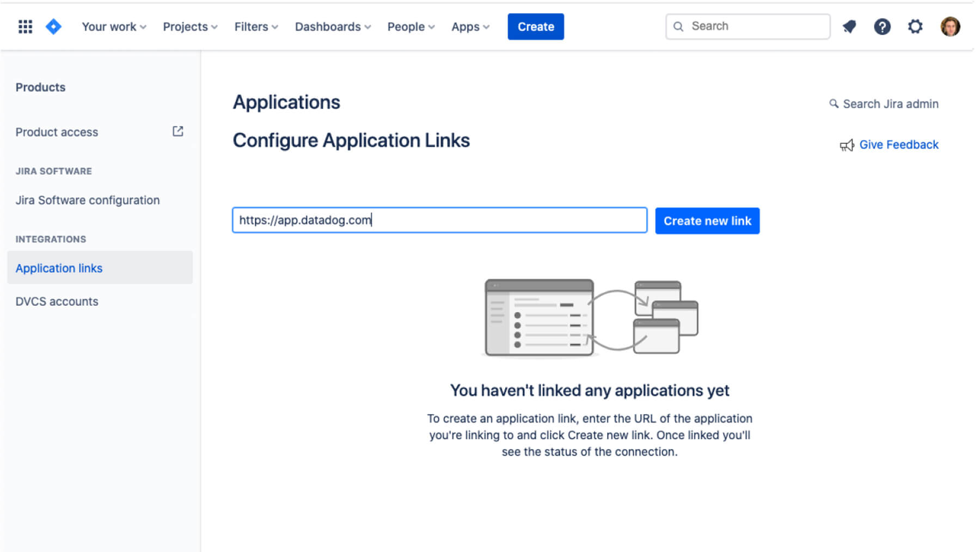Screen dimensions: 980x552
Task: Click the Search Jira admin magnifier
Action: click(x=834, y=103)
